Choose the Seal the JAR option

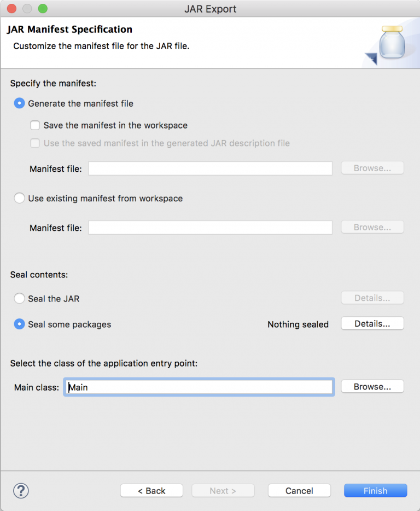coord(20,298)
